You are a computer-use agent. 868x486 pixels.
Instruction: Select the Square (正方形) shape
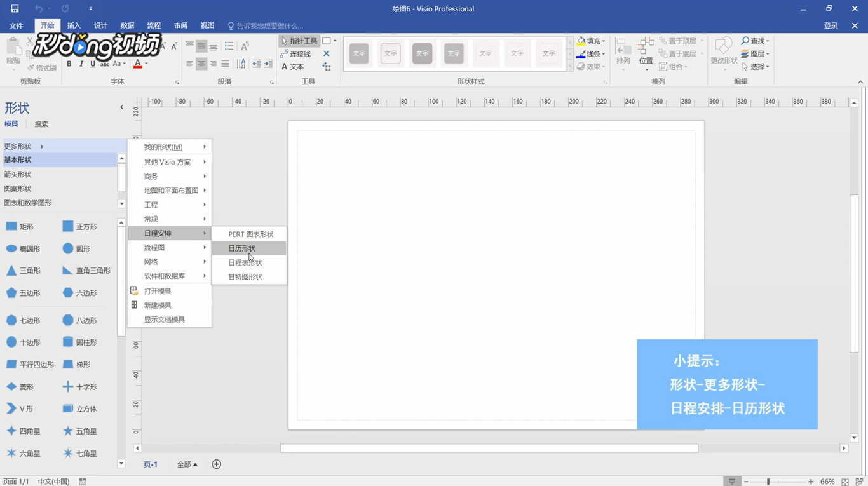tap(80, 227)
